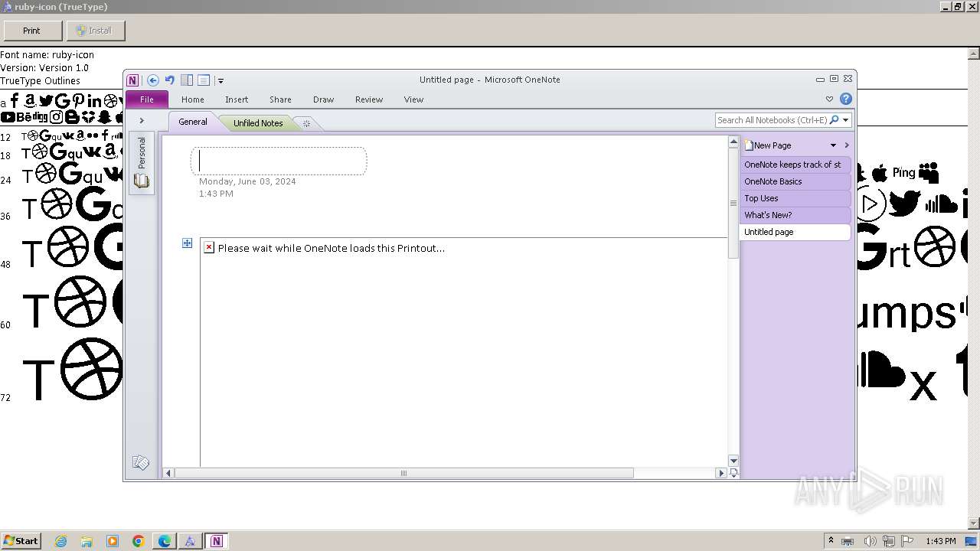Click the page vertical scrollbar down arrow

coord(733,461)
